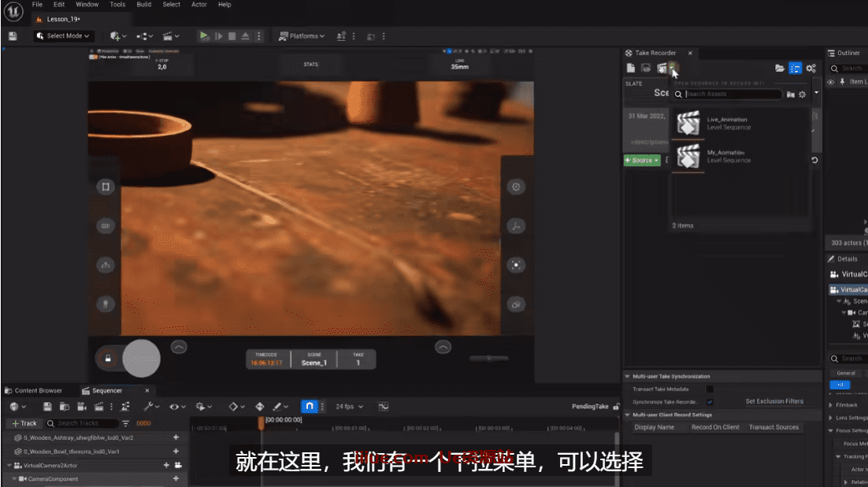Toggle the Sequencer snapping magnet icon
The height and width of the screenshot is (487, 868).
310,407
